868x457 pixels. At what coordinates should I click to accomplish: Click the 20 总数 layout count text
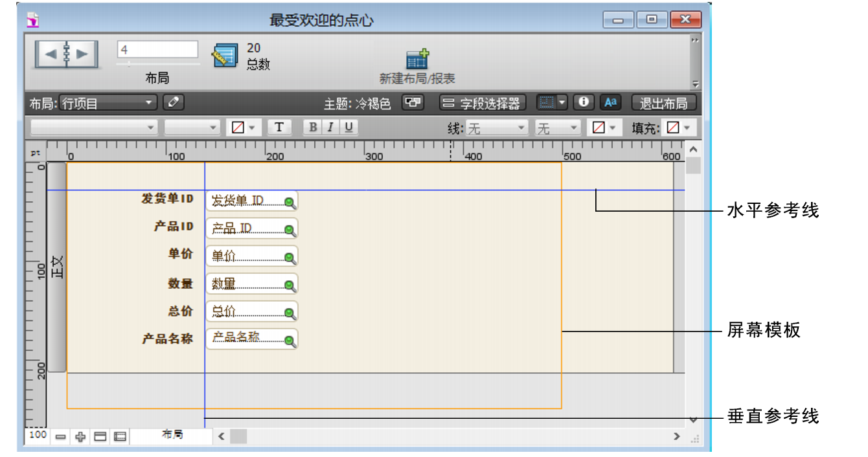click(x=258, y=56)
